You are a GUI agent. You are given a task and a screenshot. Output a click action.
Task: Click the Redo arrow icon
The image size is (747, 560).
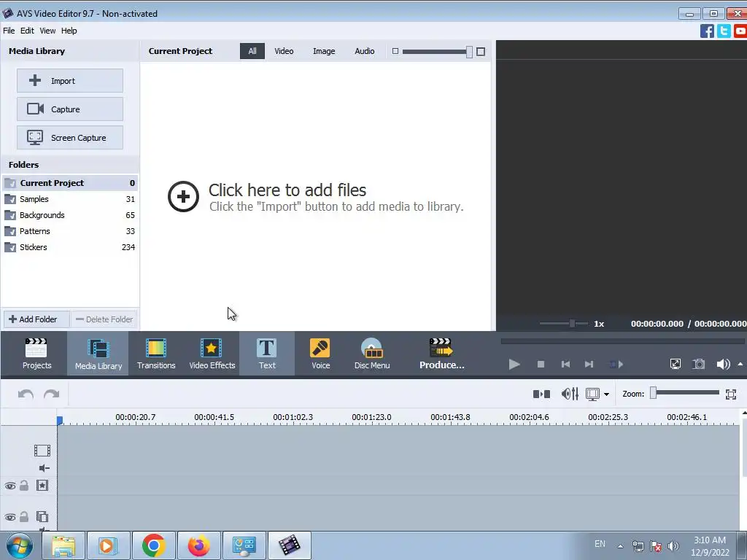pyautogui.click(x=52, y=394)
